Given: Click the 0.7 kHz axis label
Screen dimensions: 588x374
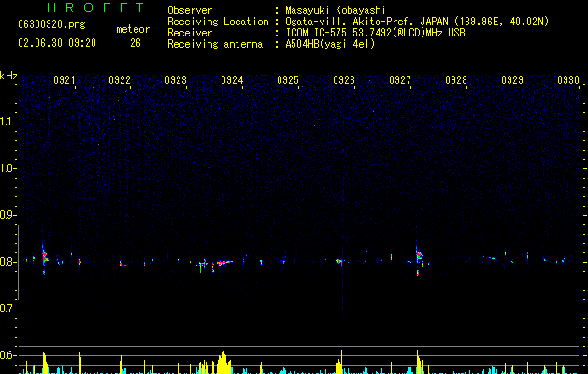Looking at the screenshot, I should (7, 309).
